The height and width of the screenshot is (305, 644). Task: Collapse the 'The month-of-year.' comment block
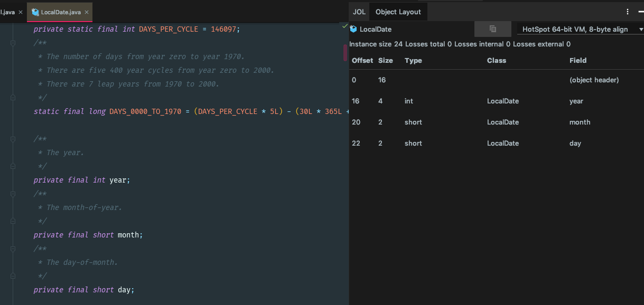13,194
